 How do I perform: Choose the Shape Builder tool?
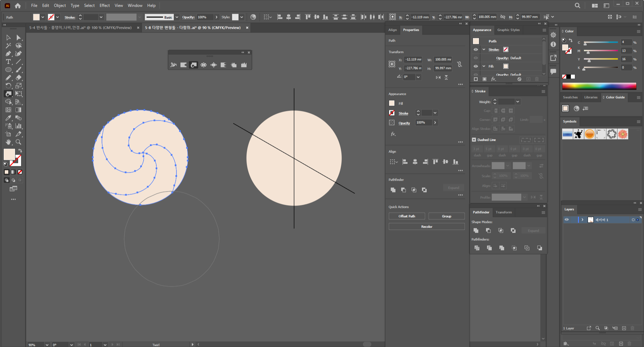pyautogui.click(x=8, y=102)
